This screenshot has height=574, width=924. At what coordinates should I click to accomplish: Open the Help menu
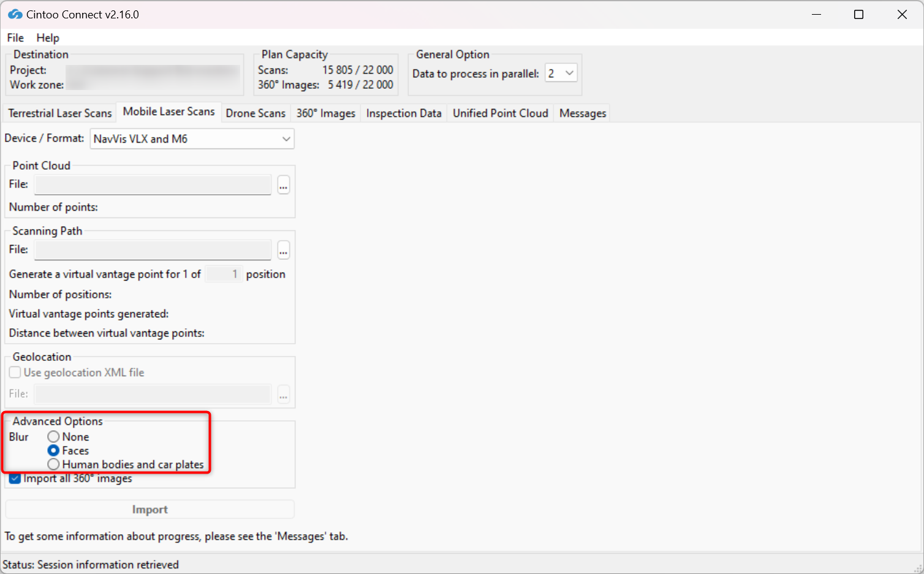(48, 38)
